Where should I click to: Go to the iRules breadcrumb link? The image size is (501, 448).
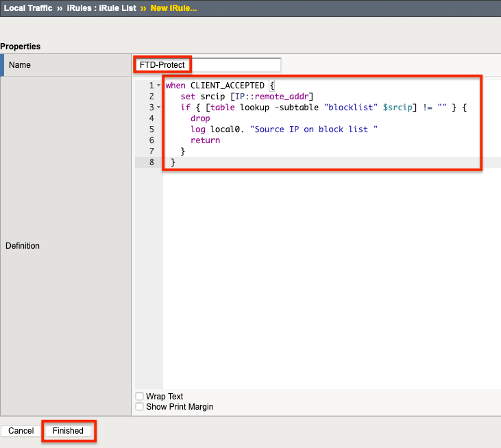80,8
